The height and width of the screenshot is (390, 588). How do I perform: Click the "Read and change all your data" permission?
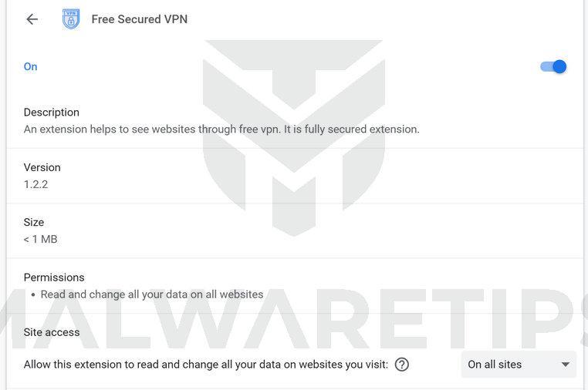[x=152, y=294]
